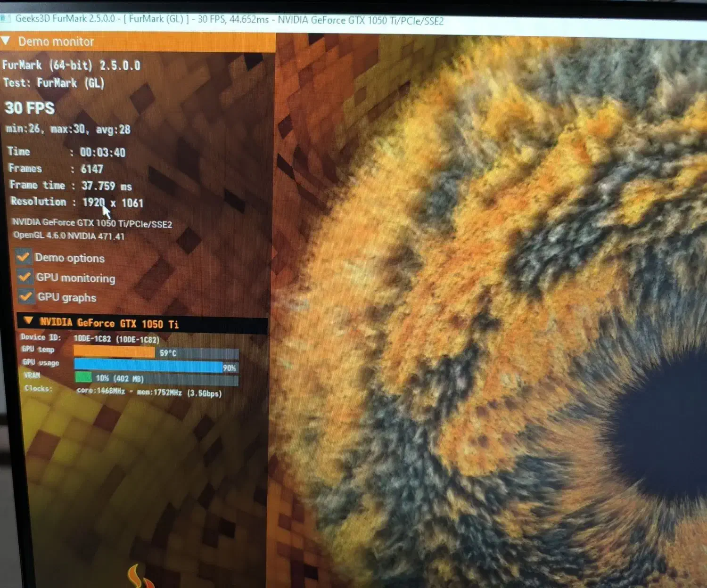Click the NVIDIA GeForce GTX 1050 Ti header label

[x=109, y=323]
